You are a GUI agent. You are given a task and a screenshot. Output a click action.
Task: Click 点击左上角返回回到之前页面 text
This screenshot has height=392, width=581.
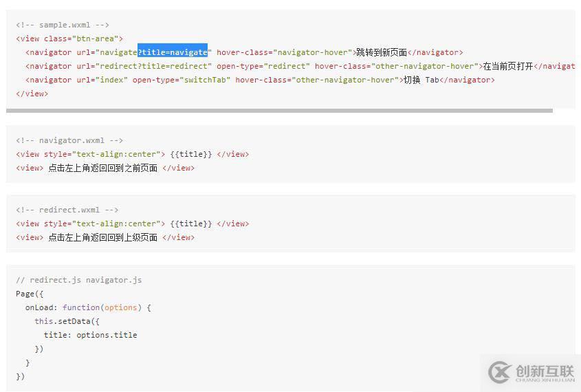tap(102, 168)
